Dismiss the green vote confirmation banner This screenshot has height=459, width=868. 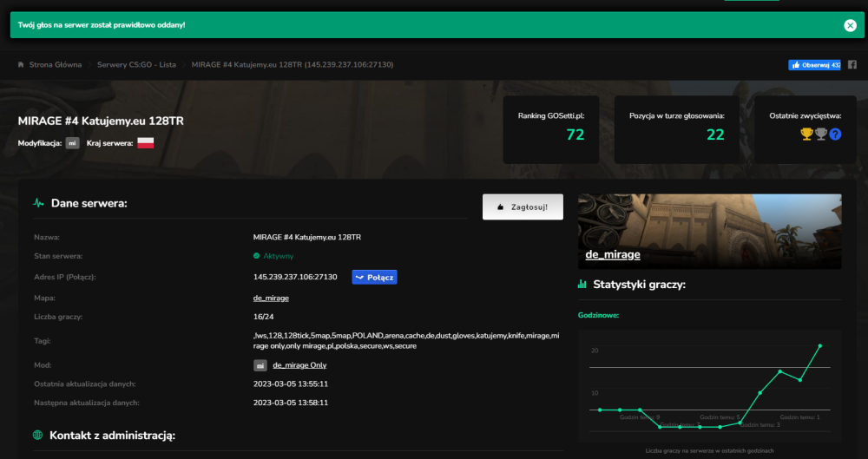850,25
